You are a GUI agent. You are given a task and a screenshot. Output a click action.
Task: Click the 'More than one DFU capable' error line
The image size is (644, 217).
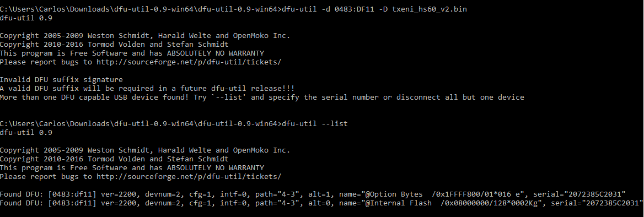coord(262,97)
